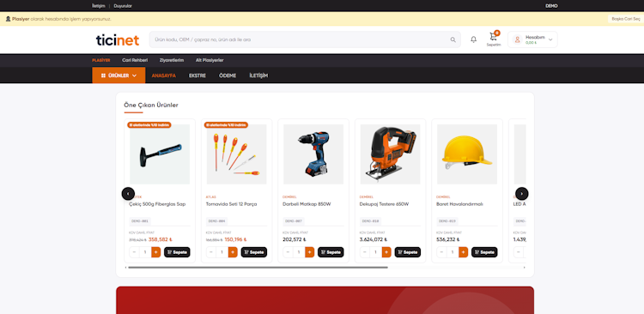The width and height of the screenshot is (644, 314).
Task: Increase quantity for Çekiç 500g Fiberglas Sap
Action: (x=156, y=252)
